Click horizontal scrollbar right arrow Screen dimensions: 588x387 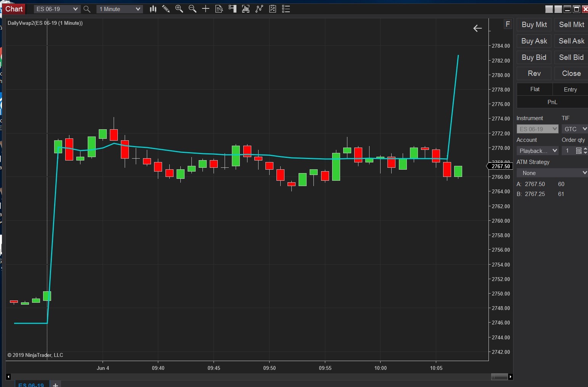[x=511, y=377]
